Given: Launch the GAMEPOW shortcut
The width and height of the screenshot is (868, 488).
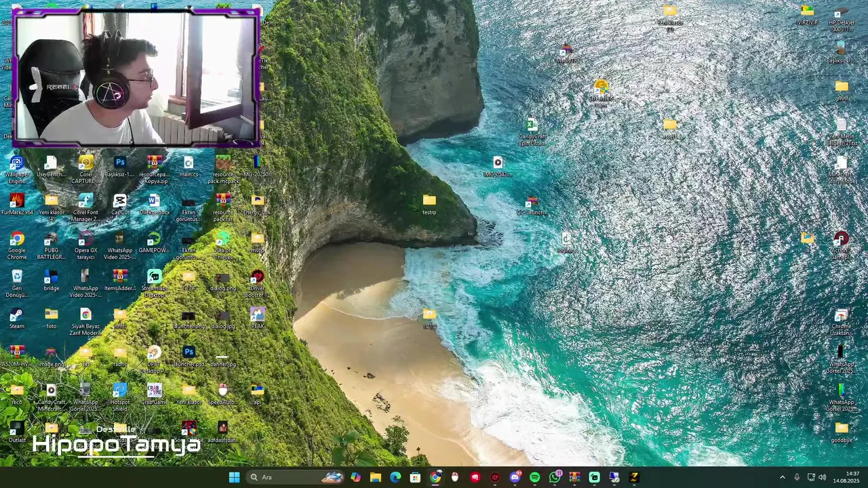Looking at the screenshot, I should pos(155,243).
